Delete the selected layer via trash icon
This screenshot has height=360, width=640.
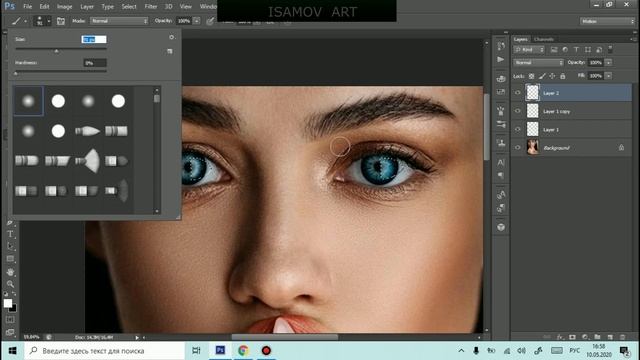(623, 337)
